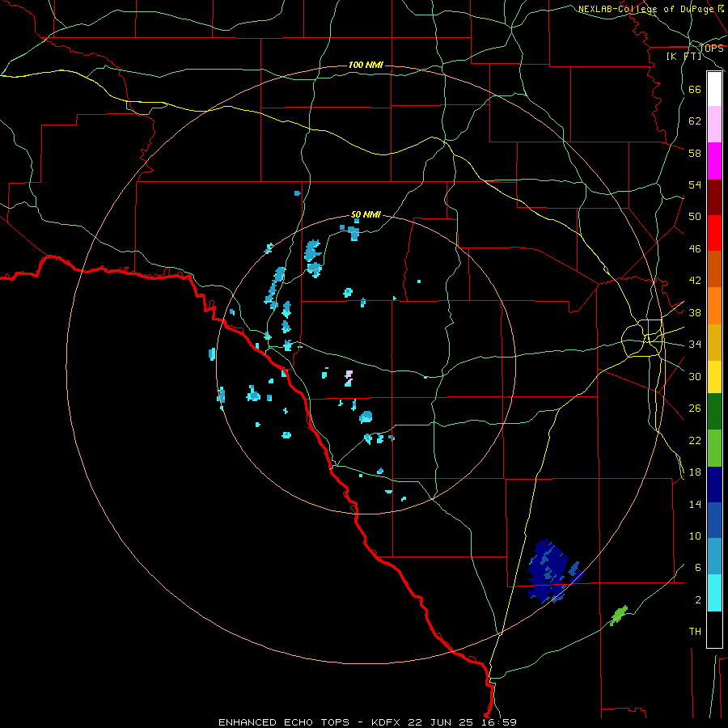Click the 26 legend value
The image size is (728, 728).
pos(695,408)
